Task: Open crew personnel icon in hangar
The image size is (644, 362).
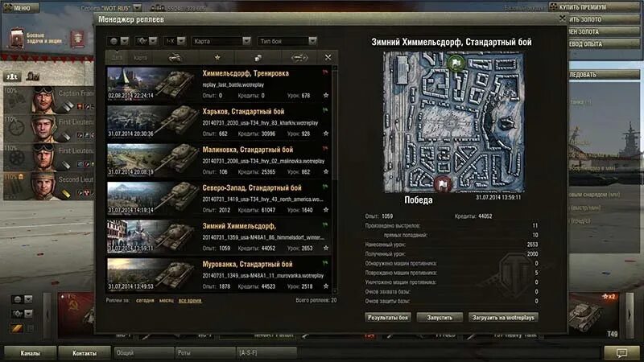Action: [13, 76]
